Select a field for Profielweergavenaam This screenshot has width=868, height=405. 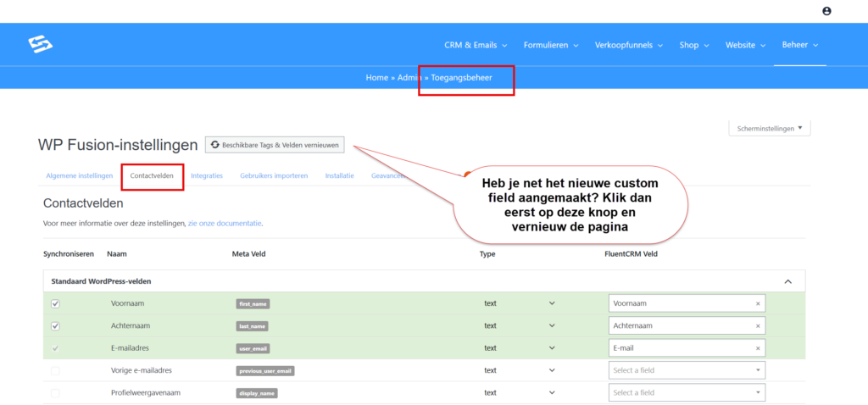(x=687, y=393)
